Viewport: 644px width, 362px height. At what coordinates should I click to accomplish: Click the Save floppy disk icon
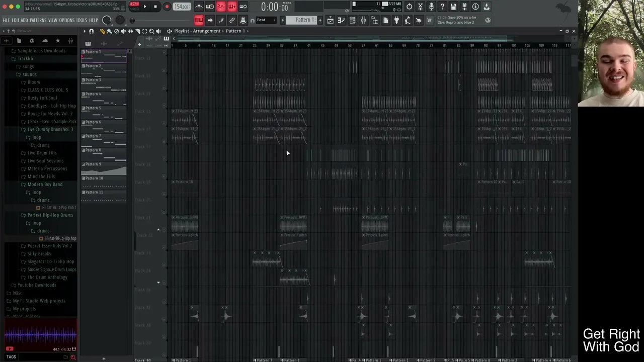pyautogui.click(x=453, y=7)
